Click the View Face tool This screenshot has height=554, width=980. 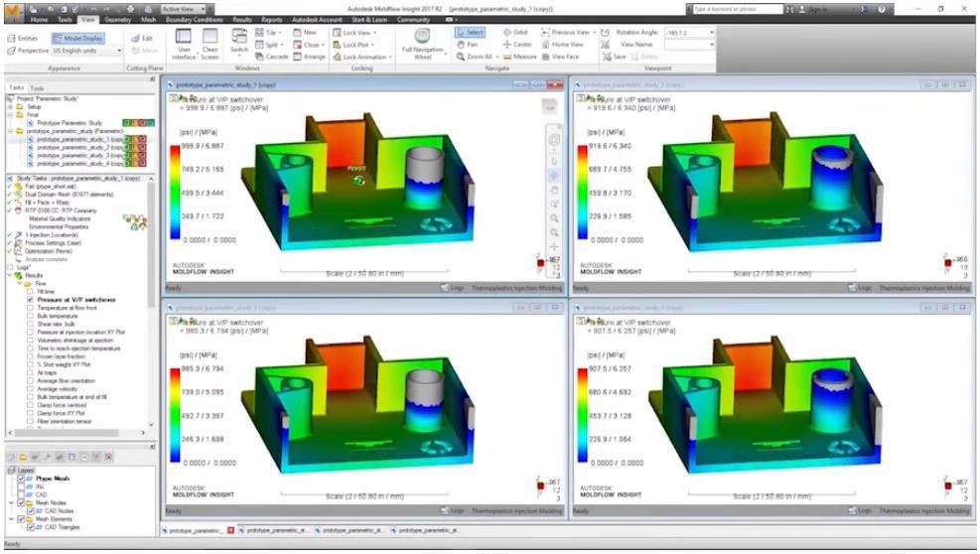point(561,57)
